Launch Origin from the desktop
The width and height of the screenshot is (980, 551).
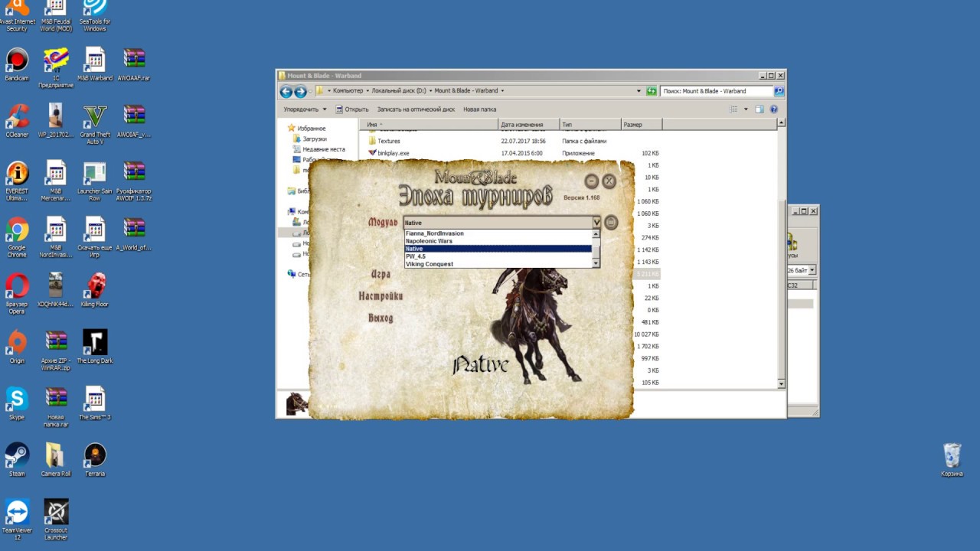point(17,347)
